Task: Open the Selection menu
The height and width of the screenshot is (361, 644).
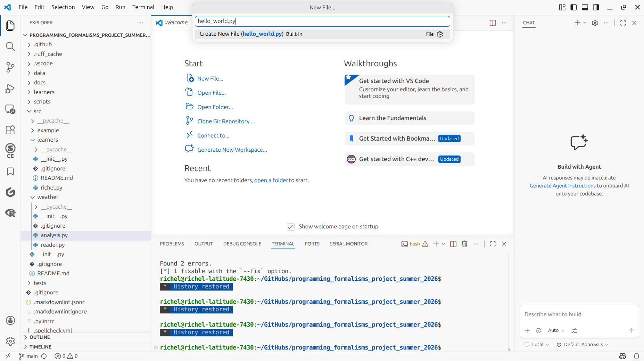Action: tap(63, 7)
